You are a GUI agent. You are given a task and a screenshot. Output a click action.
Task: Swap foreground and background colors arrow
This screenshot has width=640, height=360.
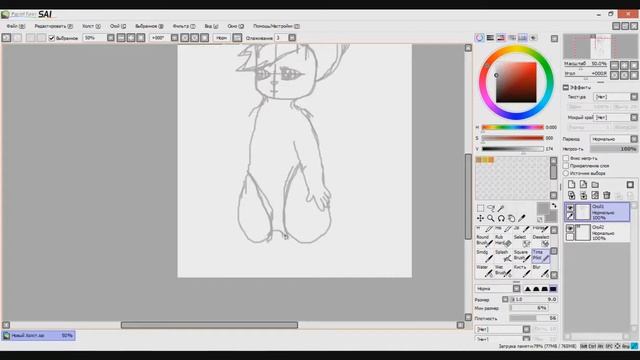pyautogui.click(x=553, y=206)
